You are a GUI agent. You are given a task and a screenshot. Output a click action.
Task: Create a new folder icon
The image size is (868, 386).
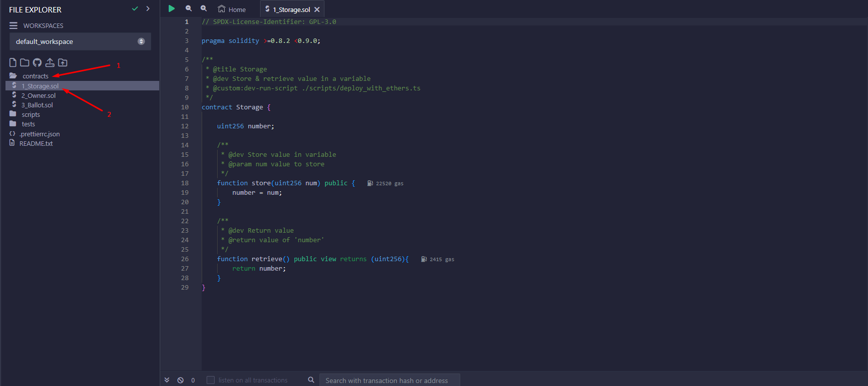(24, 62)
